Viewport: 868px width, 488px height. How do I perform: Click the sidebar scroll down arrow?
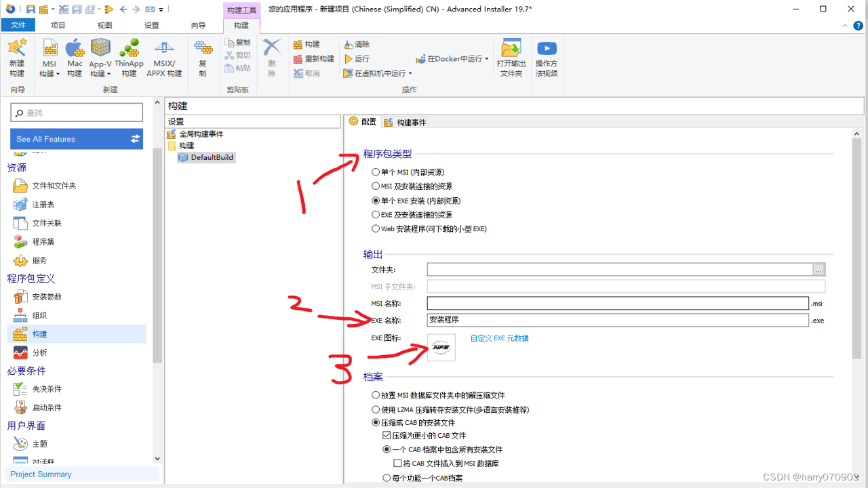157,459
